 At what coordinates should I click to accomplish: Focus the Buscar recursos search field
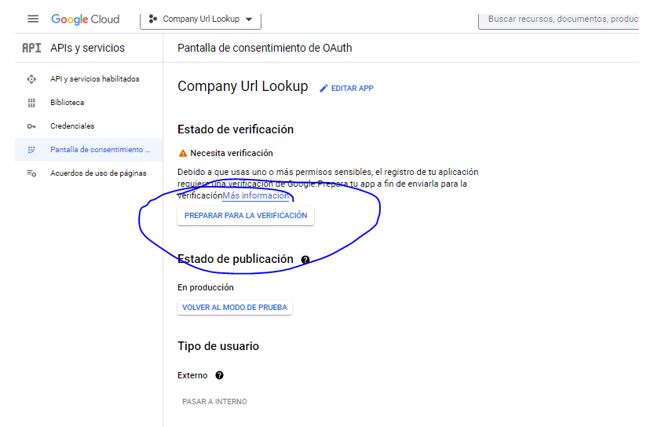(559, 19)
